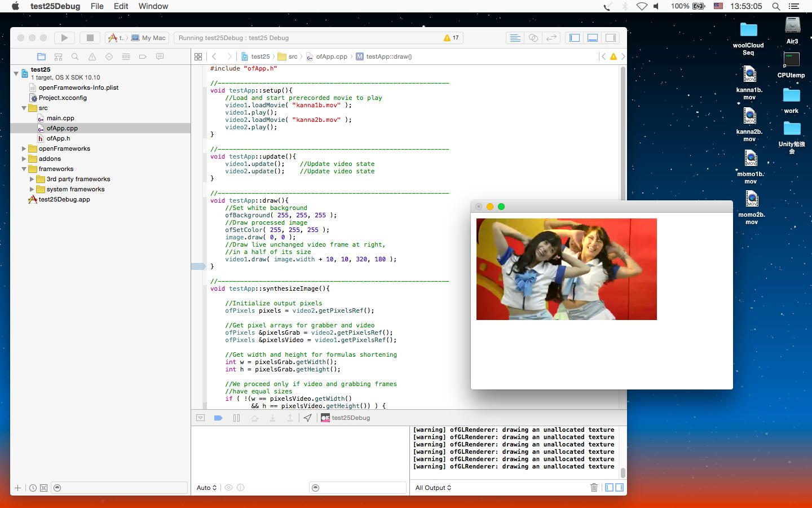The height and width of the screenshot is (508, 812).
Task: Clear the console with the trash icon
Action: 594,487
